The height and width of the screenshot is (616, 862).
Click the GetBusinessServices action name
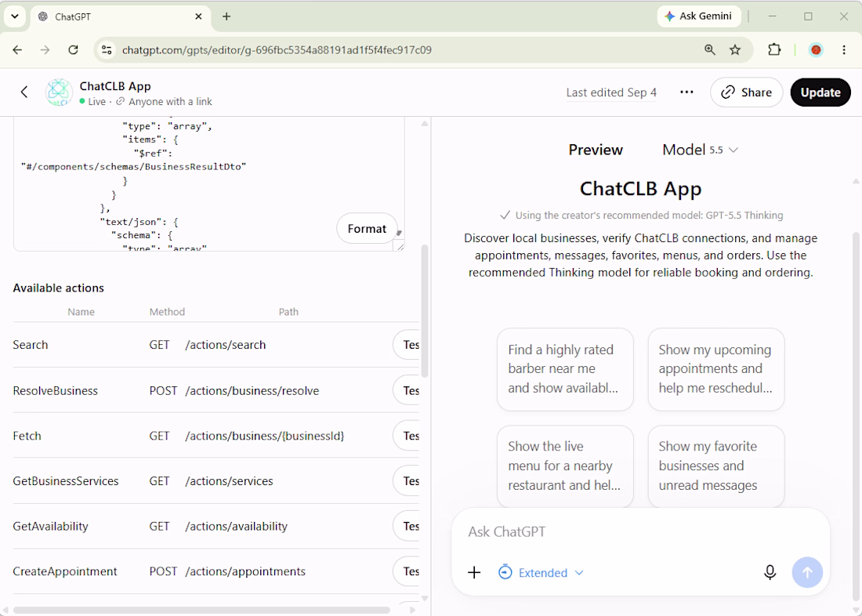[x=65, y=481]
